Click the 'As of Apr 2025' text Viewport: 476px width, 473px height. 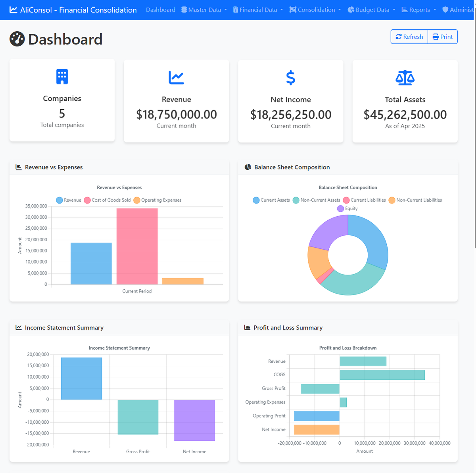(x=405, y=126)
